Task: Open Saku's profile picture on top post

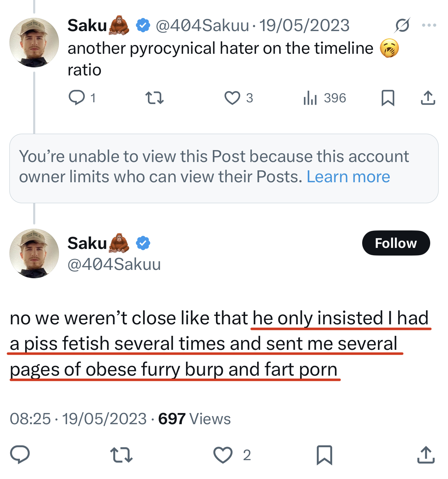Action: click(x=34, y=43)
